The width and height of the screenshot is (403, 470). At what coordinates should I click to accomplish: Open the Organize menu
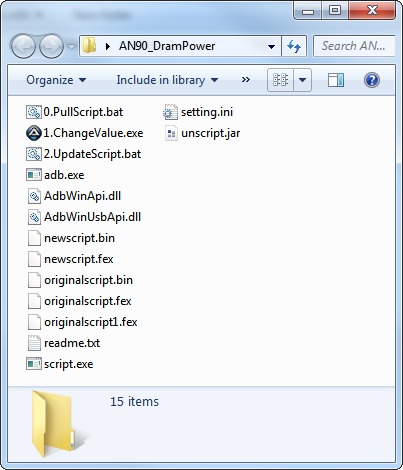(x=56, y=80)
